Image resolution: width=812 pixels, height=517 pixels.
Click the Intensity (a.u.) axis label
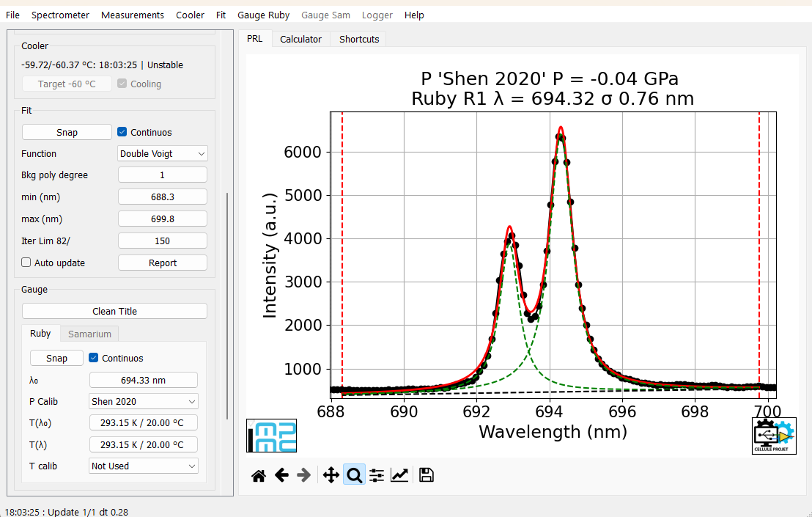point(270,255)
